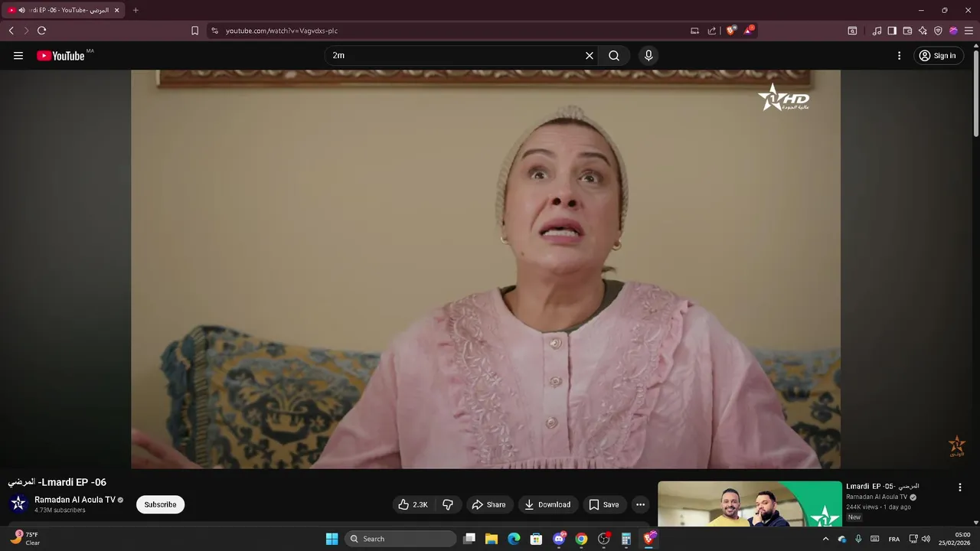Click the taskbar Search box
The height and width of the screenshot is (551, 980).
tap(400, 539)
